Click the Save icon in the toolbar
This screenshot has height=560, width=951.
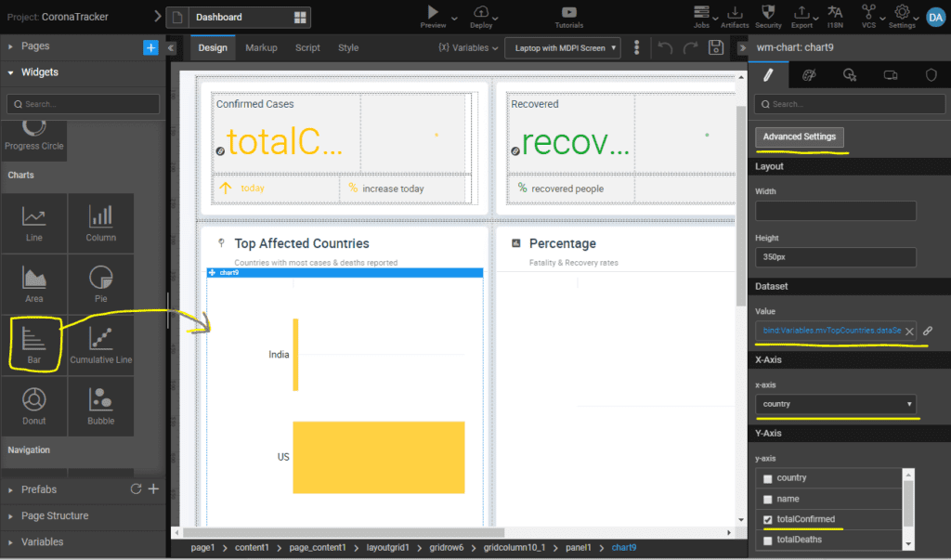tap(715, 47)
